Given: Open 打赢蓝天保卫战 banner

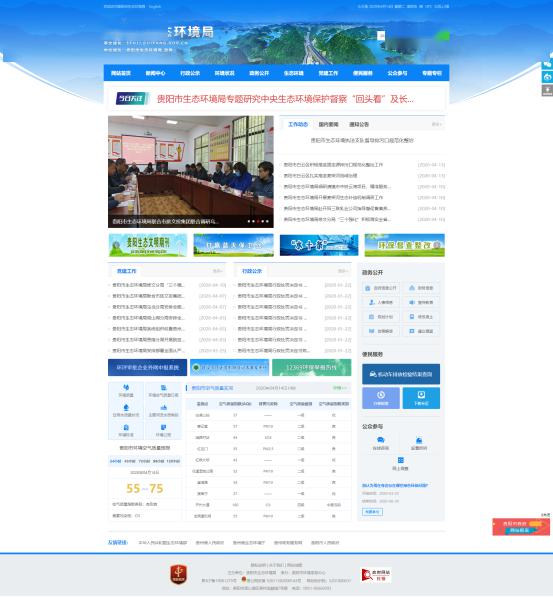Looking at the screenshot, I should (233, 245).
